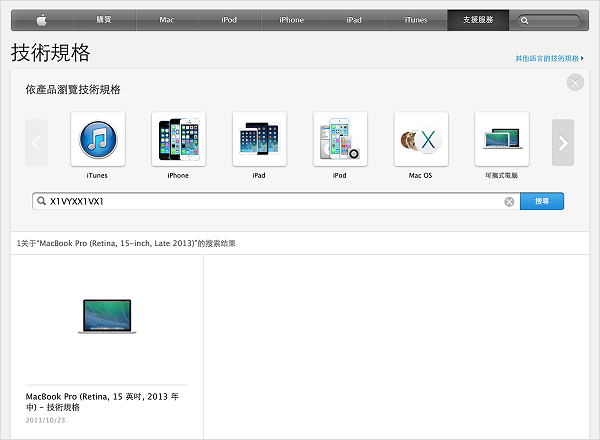Click the iTunes label under icon
600x440 pixels.
[x=97, y=176]
